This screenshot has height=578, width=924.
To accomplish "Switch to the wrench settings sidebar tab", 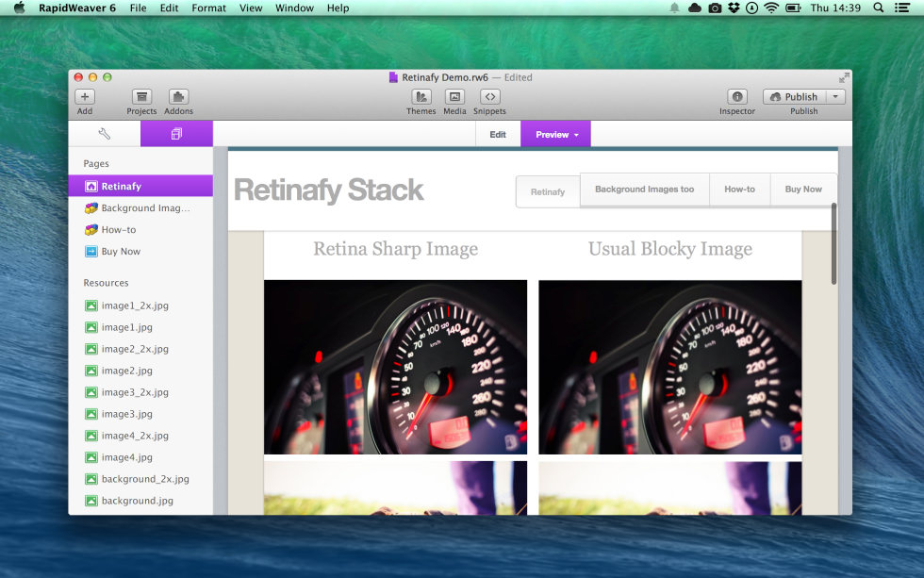I will [105, 134].
